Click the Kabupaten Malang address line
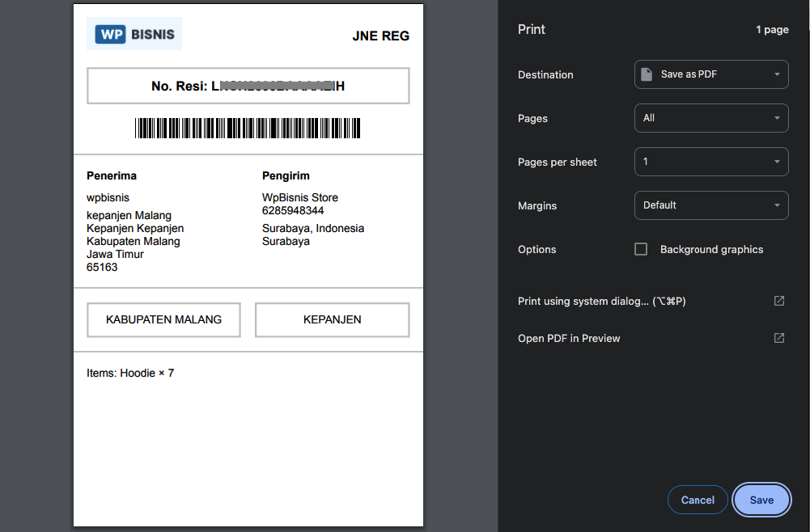 click(x=134, y=242)
